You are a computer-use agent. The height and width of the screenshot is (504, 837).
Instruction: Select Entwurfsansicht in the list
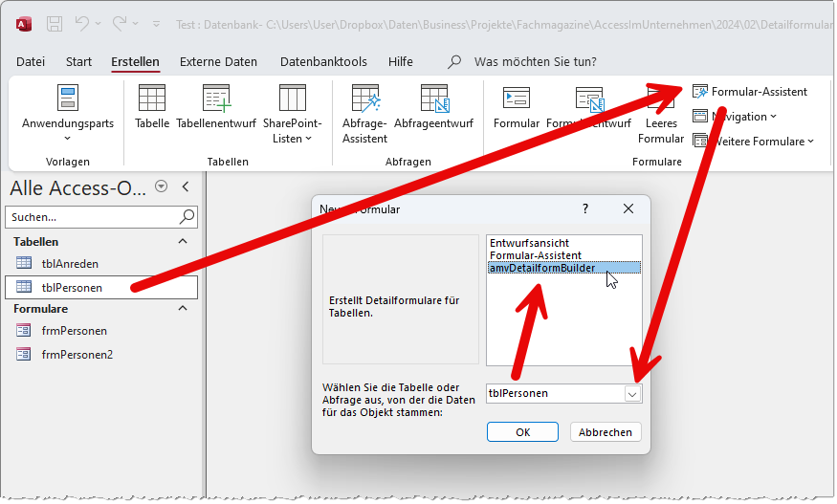(x=563, y=243)
